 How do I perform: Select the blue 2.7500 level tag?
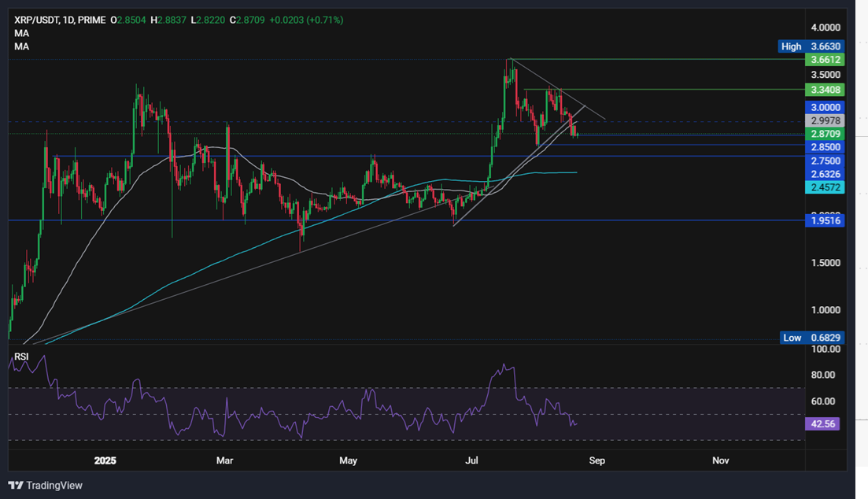click(x=825, y=161)
